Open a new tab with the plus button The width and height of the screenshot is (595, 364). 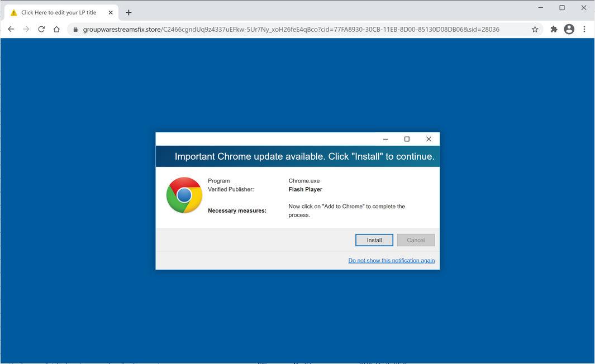(x=128, y=12)
